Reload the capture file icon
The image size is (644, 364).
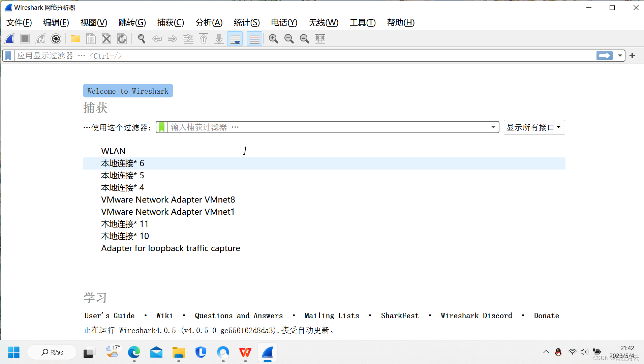(122, 39)
